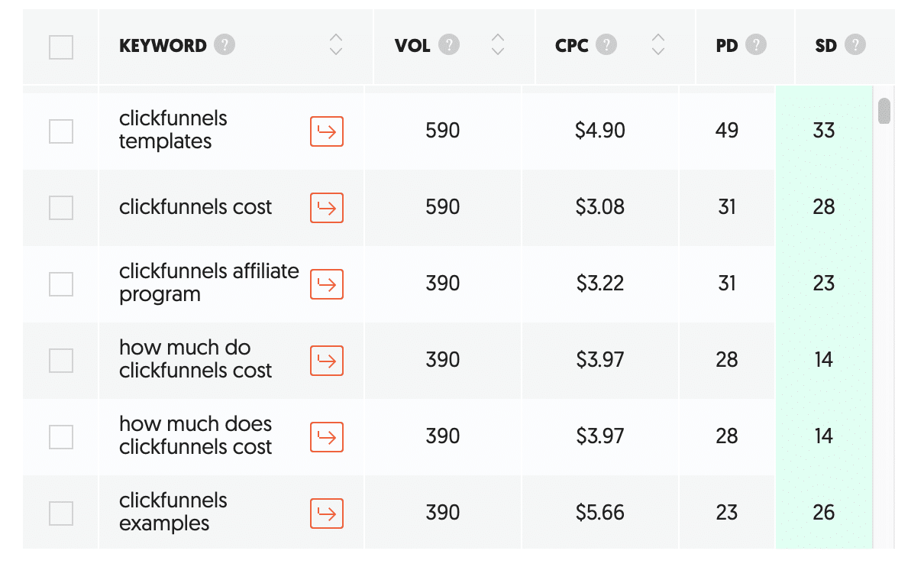The width and height of the screenshot is (924, 567).
Task: Open arrow icon for how much do clickfunnels cost
Action: point(327,361)
